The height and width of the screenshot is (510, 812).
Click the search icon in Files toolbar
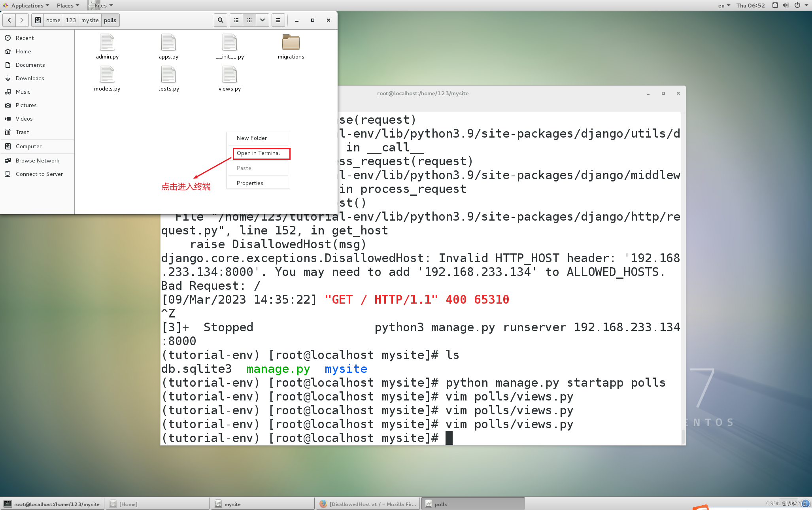(221, 20)
